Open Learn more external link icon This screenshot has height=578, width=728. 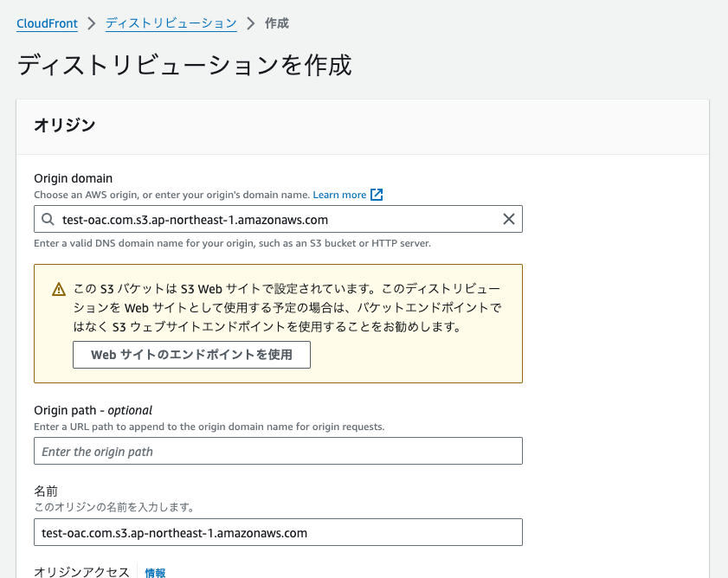point(377,195)
